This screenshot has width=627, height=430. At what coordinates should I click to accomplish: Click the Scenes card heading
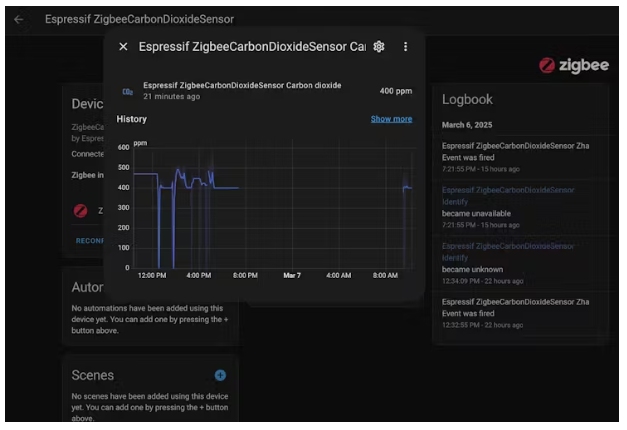pyautogui.click(x=92, y=375)
